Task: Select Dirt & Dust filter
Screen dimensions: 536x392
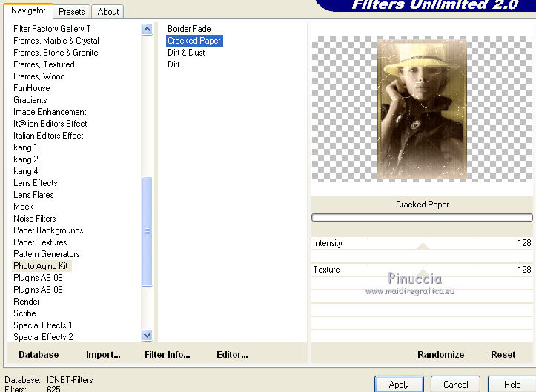Action: click(186, 53)
